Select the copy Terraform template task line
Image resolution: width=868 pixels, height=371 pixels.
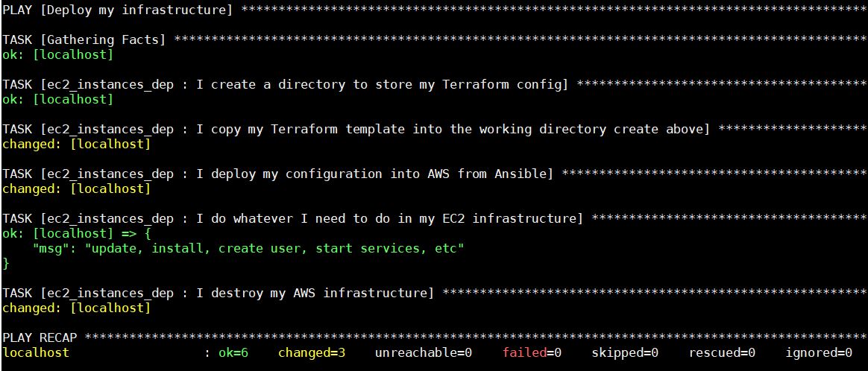(x=356, y=130)
